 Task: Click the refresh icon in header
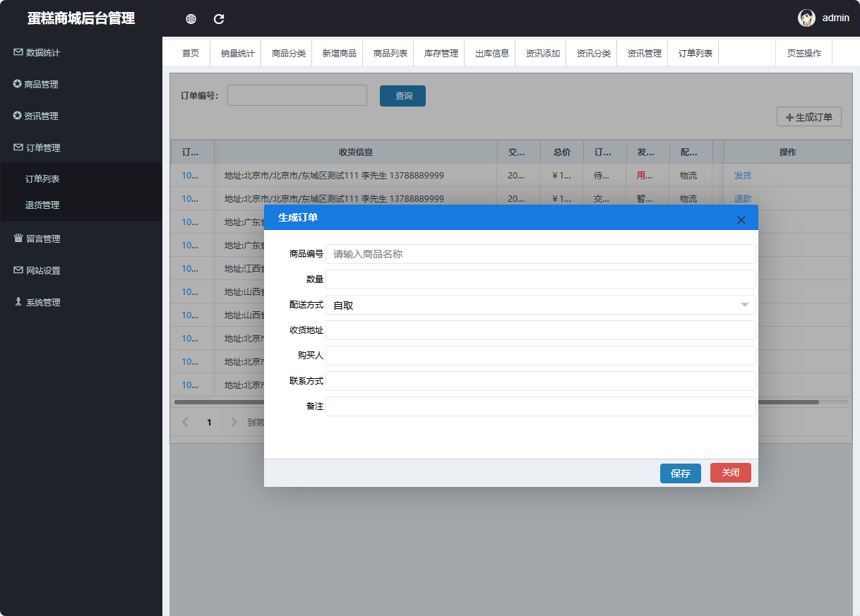(219, 19)
